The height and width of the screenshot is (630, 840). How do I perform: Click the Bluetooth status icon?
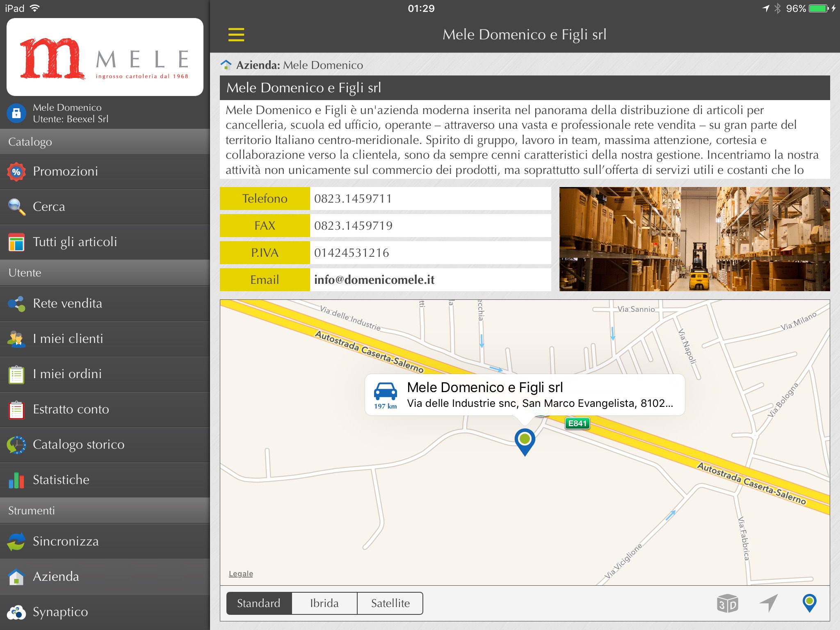[x=777, y=8]
